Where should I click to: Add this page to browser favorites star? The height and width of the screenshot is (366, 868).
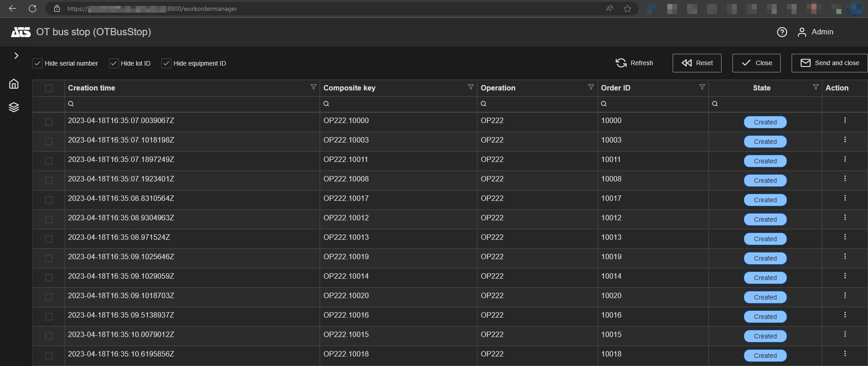[627, 9]
